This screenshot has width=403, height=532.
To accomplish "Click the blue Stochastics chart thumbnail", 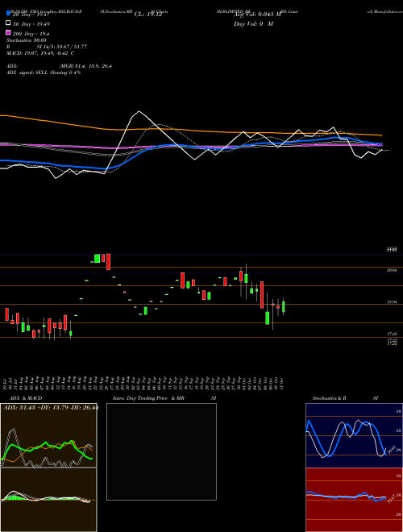I will coord(354,435).
